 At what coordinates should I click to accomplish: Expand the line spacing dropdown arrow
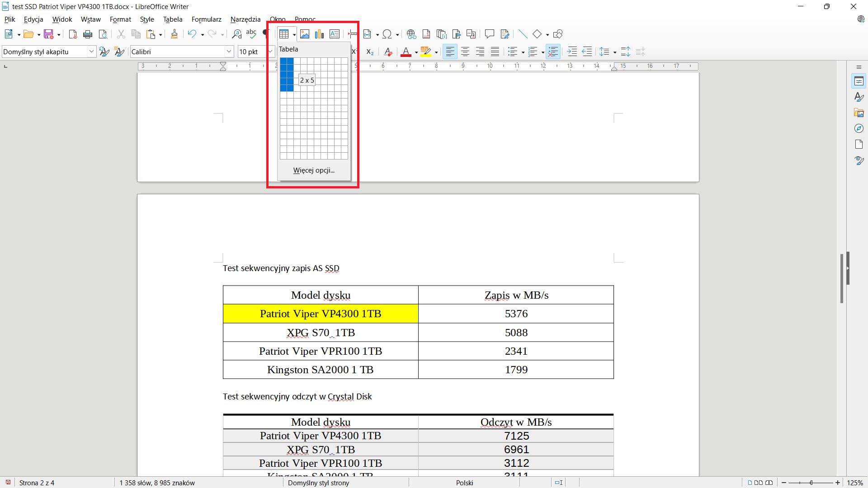point(615,52)
